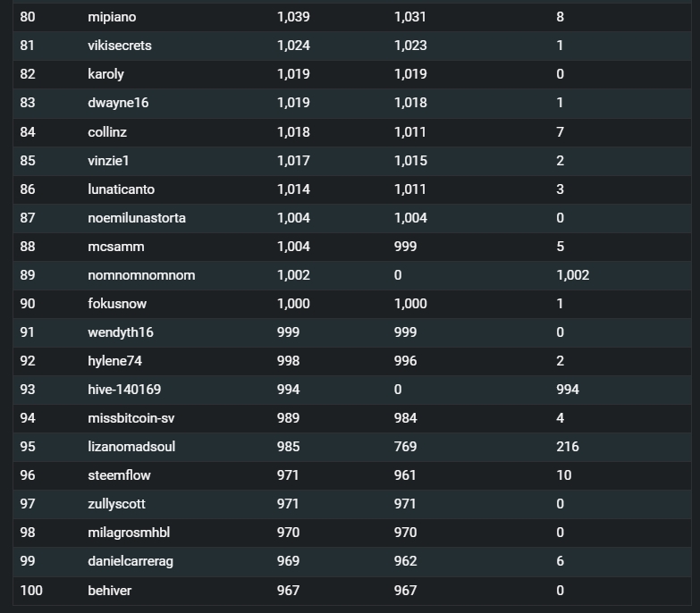Viewport: 700px width, 613px height.
Task: Click username mipiano in row 80
Action: tap(112, 17)
